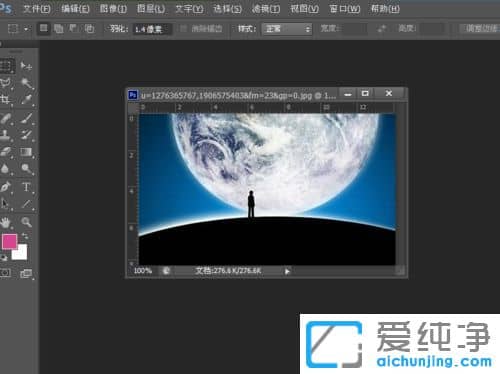The height and width of the screenshot is (374, 500).
Task: Change the screen mode
Action: 26,273
